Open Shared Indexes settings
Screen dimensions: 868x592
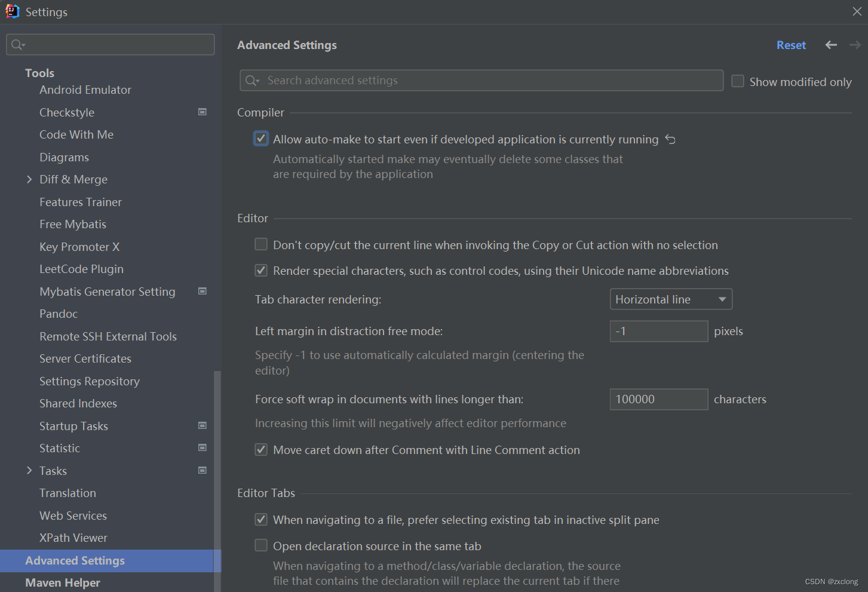78,403
